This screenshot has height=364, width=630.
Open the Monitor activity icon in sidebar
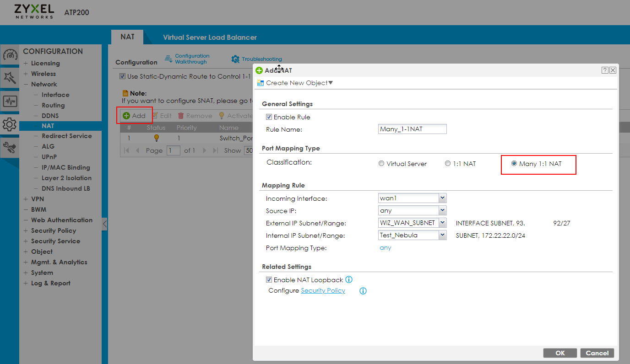tap(10, 101)
